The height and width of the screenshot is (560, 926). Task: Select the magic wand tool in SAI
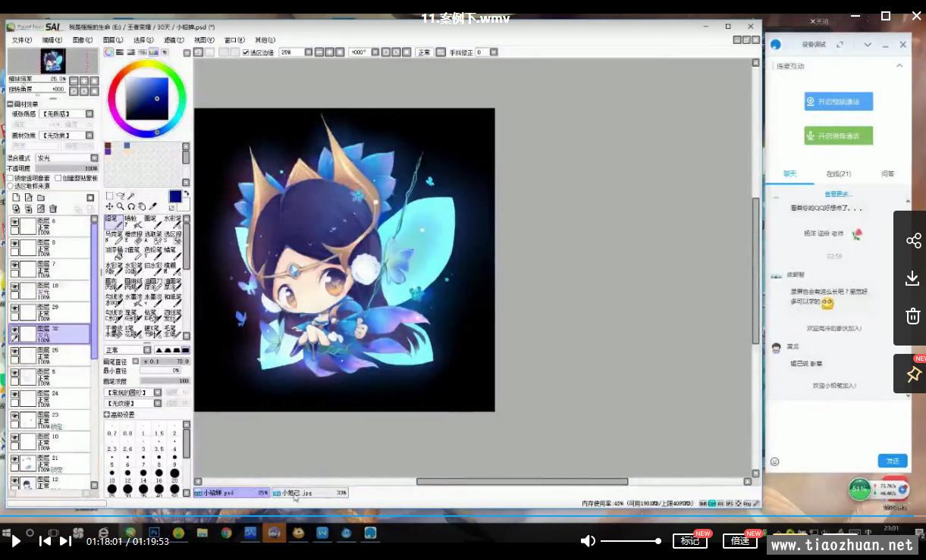click(x=131, y=196)
